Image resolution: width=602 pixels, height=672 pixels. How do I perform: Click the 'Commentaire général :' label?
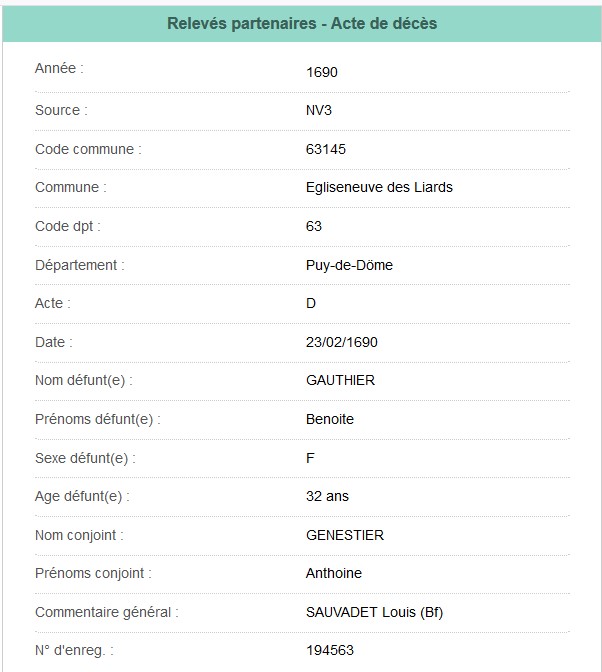pyautogui.click(x=107, y=612)
